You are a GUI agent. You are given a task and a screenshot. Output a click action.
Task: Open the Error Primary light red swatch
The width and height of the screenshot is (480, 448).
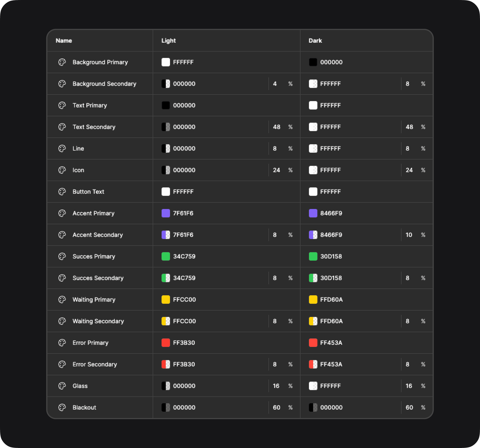(166, 343)
